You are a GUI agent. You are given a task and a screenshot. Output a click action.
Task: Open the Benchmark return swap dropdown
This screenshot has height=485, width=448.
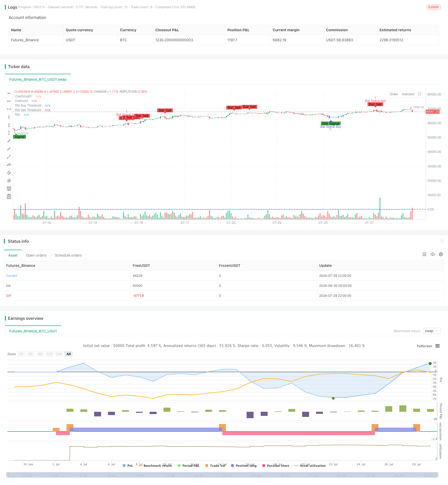(432, 331)
